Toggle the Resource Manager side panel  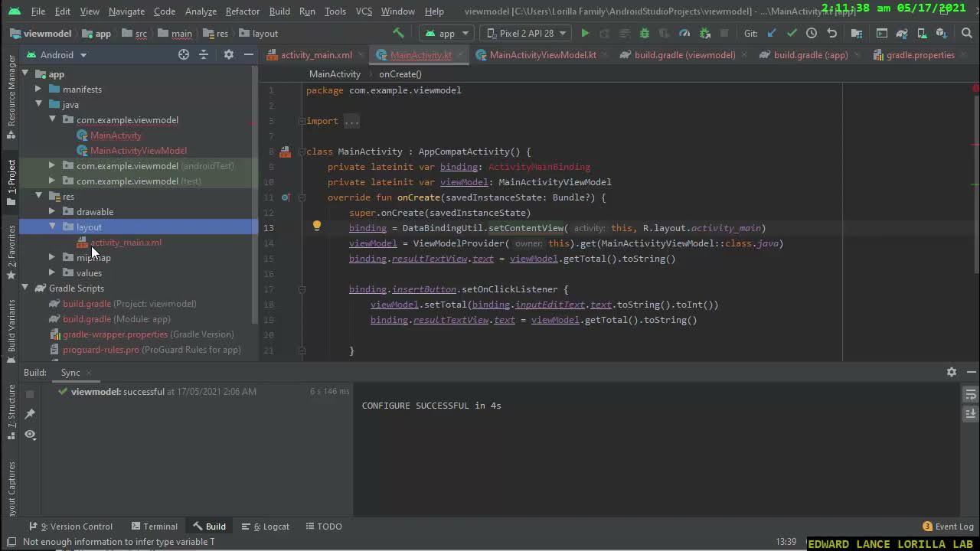(x=11, y=96)
